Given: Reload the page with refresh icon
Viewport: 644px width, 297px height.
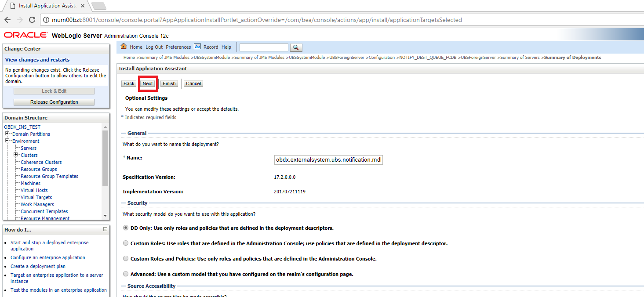Looking at the screenshot, I should [x=32, y=20].
